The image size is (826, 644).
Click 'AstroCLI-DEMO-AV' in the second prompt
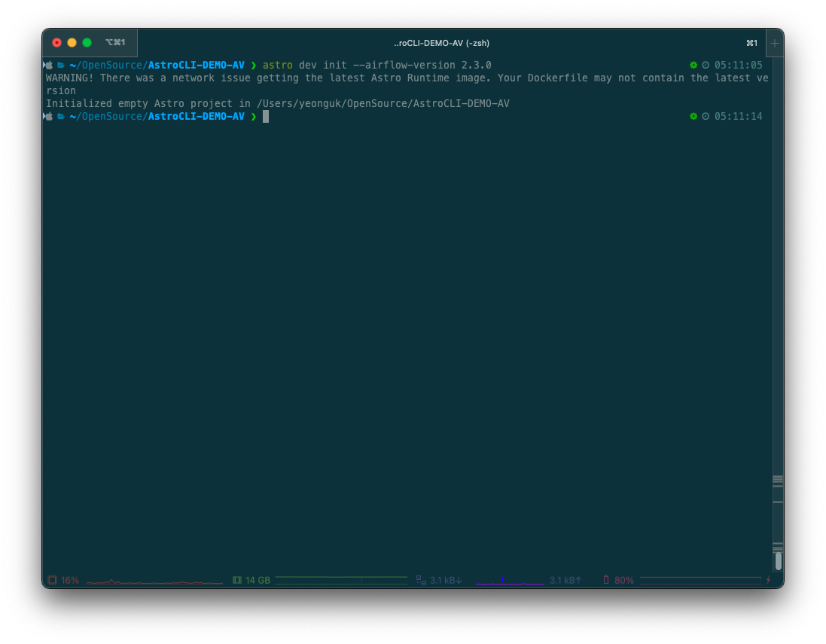point(196,117)
